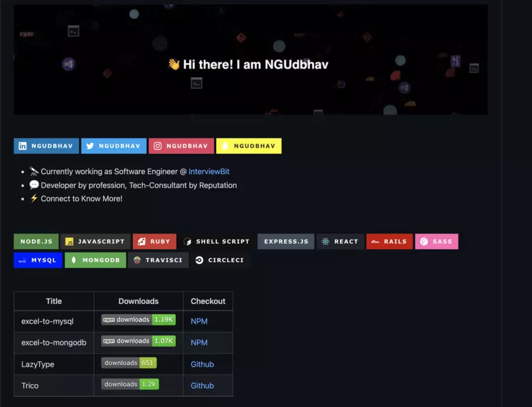
Task: Click the Node.js badge
Action: click(36, 242)
